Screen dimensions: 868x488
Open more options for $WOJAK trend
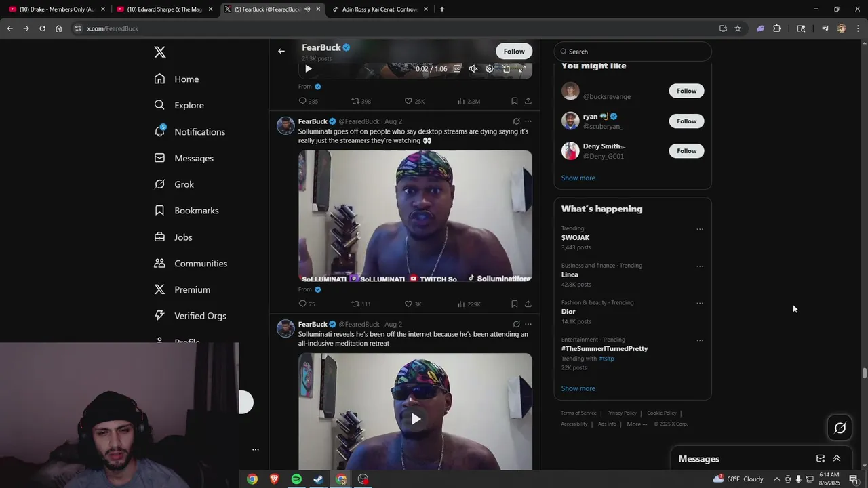[700, 229]
